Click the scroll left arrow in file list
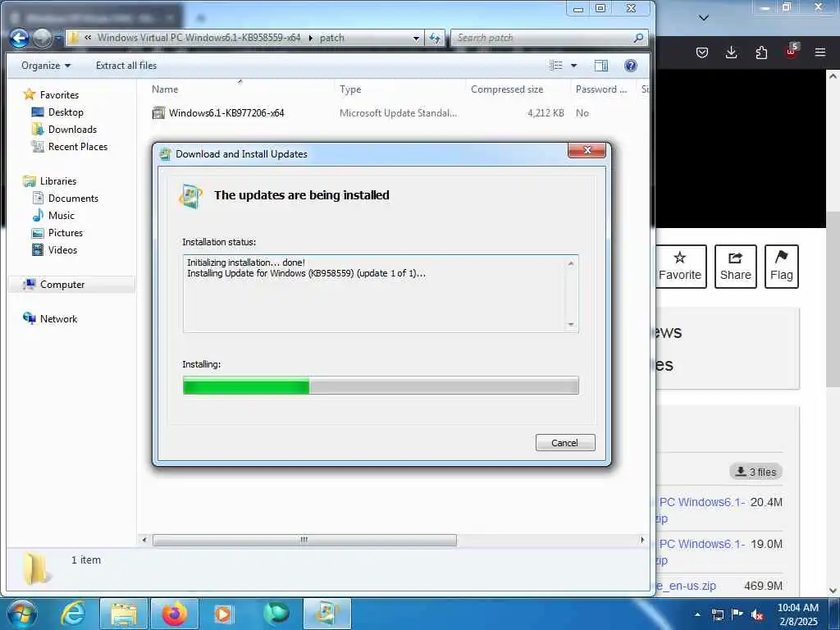This screenshot has height=630, width=840. tap(144, 540)
